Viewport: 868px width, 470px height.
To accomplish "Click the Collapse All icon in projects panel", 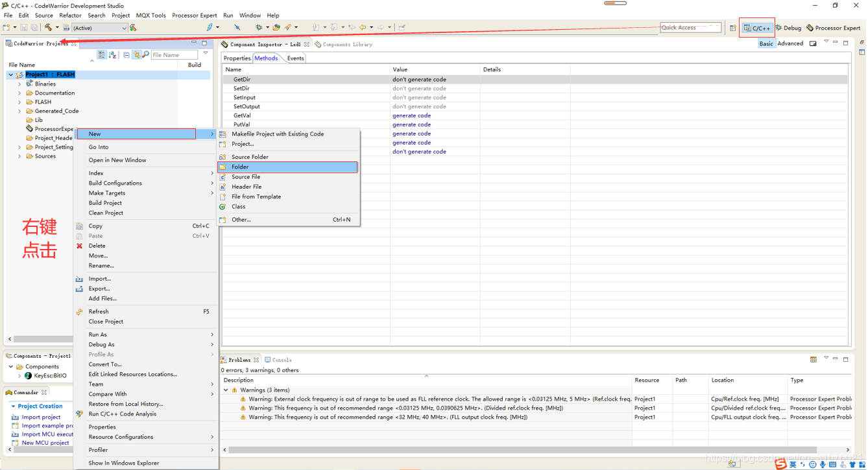I will [x=127, y=55].
